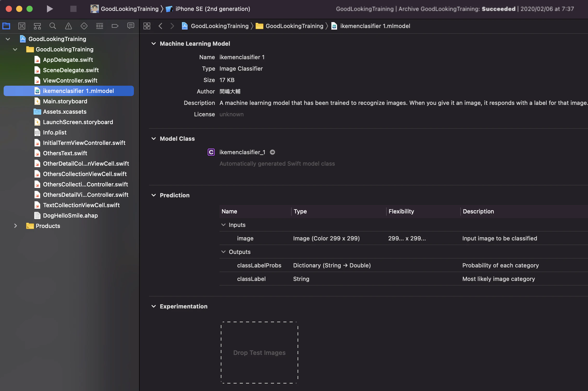This screenshot has width=588, height=391.
Task: Show the Issue navigator
Action: (x=68, y=26)
